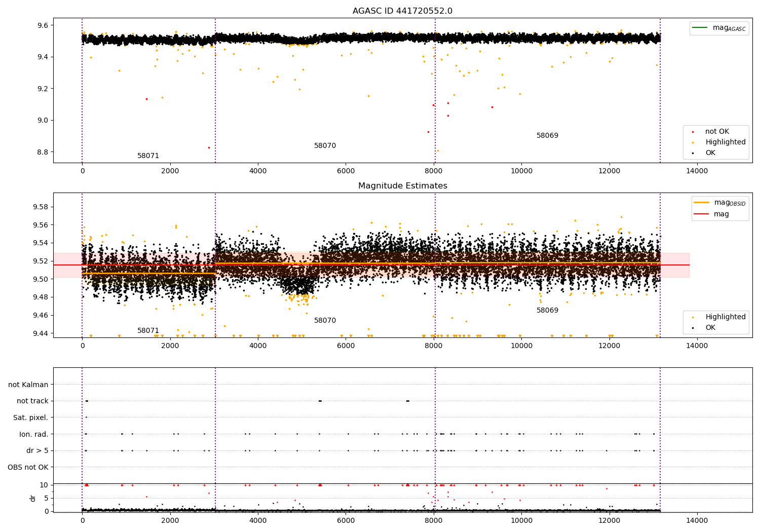Image resolution: width=760 pixels, height=532 pixels.
Task: Click the 58071 obsid label in top plot
Action: [148, 156]
